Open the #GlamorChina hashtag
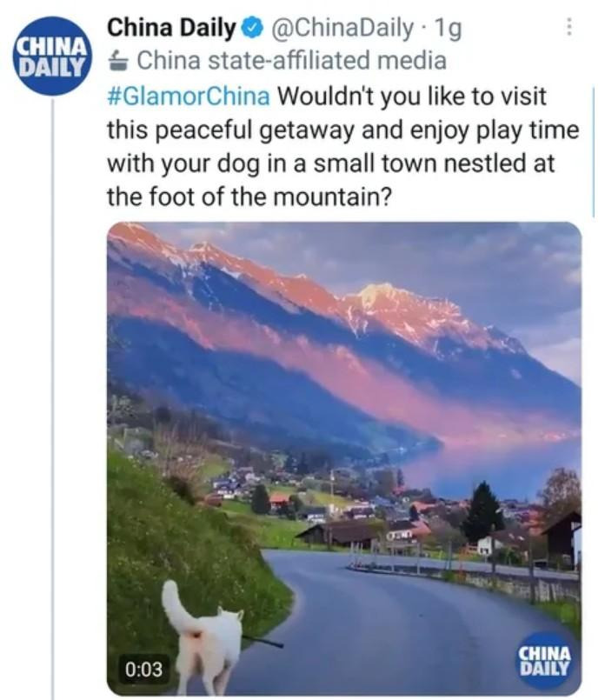The width and height of the screenshot is (605, 700). coord(189,96)
